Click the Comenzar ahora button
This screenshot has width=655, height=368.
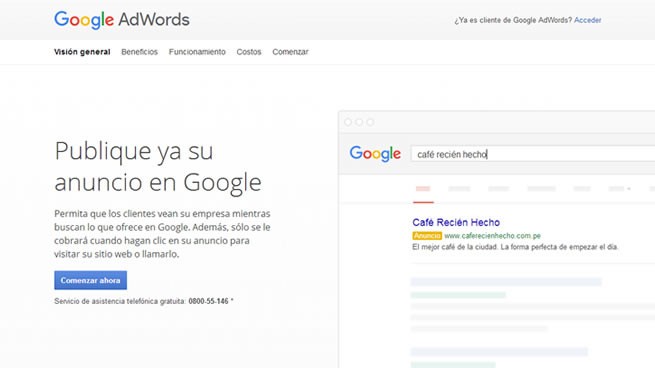tap(91, 280)
